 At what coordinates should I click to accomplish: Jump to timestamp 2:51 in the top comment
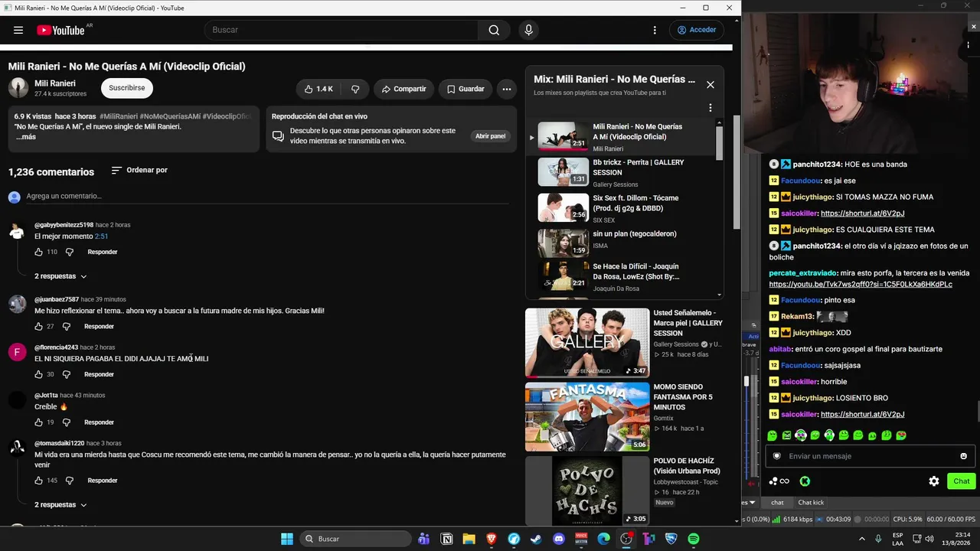[x=101, y=236]
